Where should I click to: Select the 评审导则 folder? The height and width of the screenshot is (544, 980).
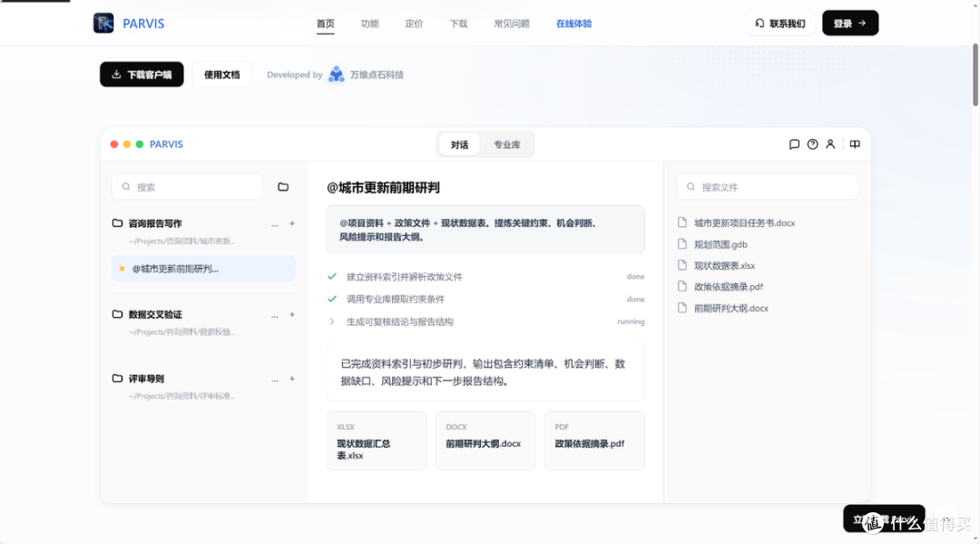coord(146,379)
